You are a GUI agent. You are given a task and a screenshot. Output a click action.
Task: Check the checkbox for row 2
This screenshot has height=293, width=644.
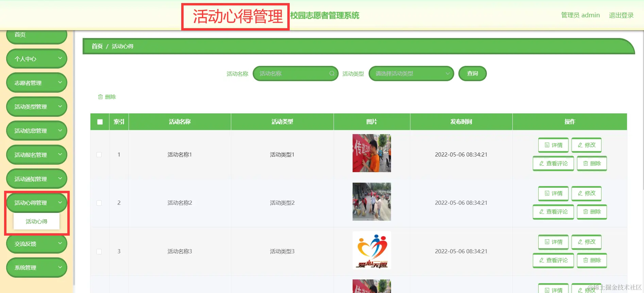[99, 203]
